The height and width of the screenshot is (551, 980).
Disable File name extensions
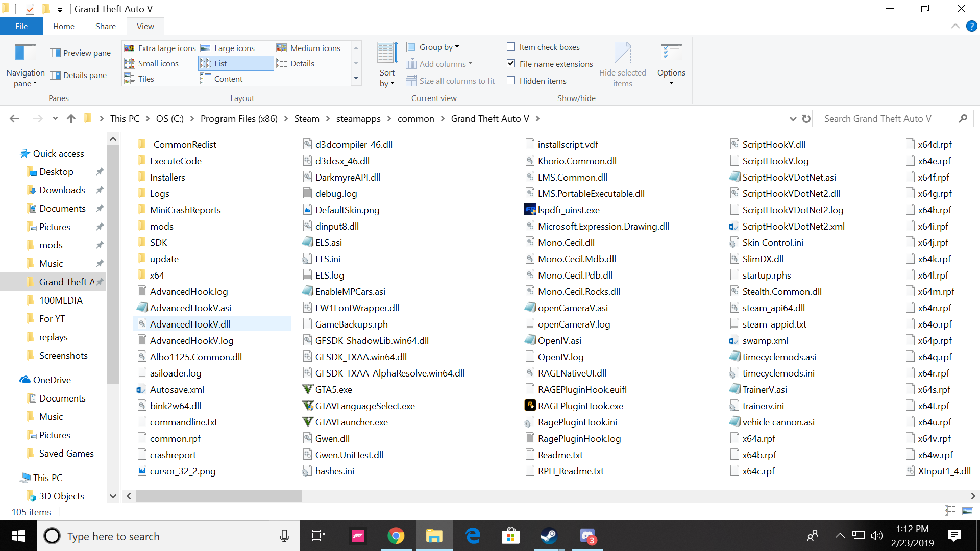[511, 63]
